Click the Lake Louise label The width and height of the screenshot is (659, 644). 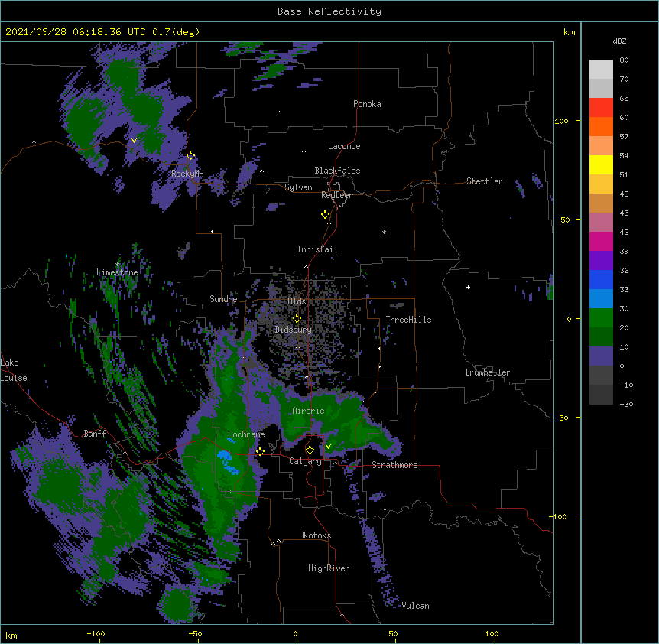[x=14, y=370]
